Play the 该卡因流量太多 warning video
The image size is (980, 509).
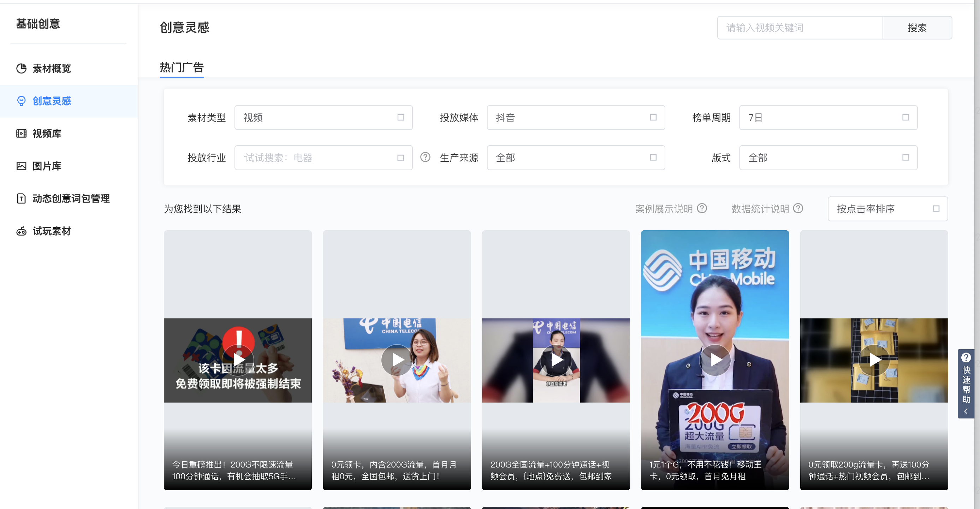(x=238, y=360)
